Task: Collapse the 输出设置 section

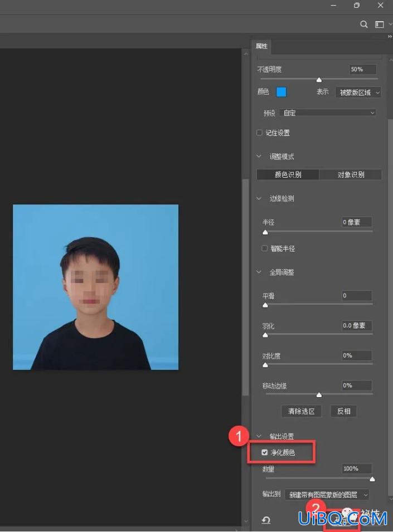Action: (259, 436)
